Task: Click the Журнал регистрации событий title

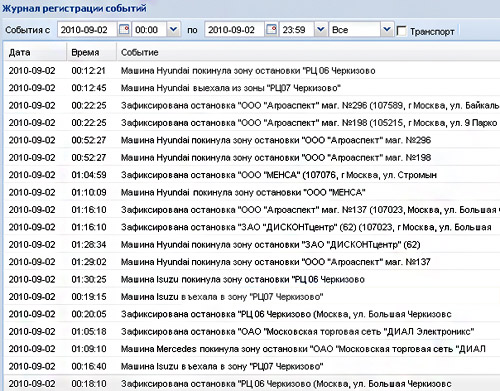Action: click(x=74, y=8)
